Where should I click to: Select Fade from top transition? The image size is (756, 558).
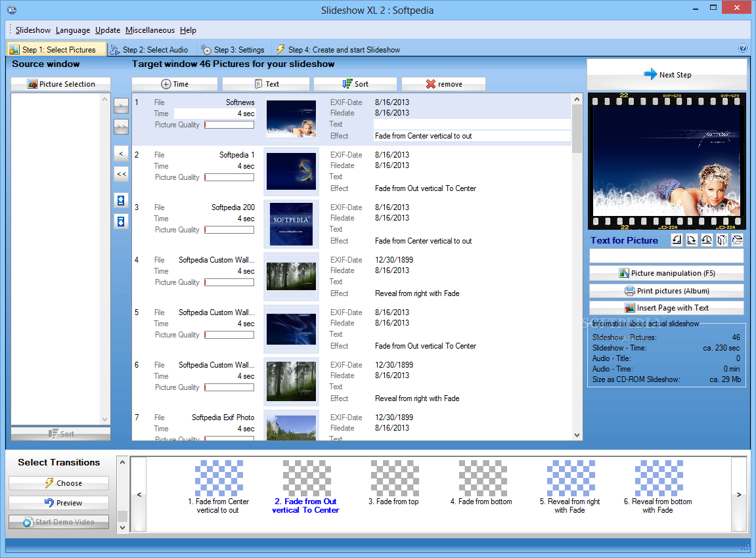point(394,483)
